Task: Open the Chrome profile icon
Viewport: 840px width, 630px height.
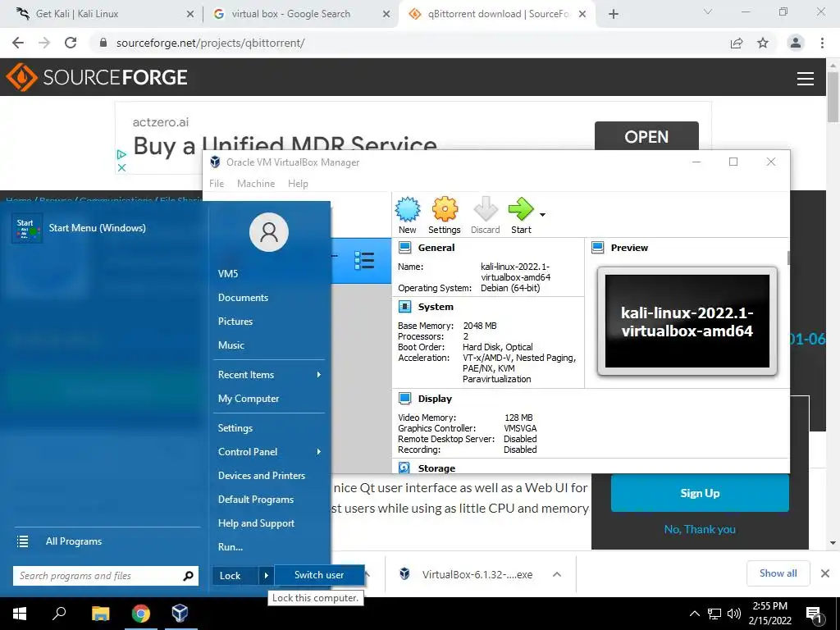Action: [x=796, y=43]
